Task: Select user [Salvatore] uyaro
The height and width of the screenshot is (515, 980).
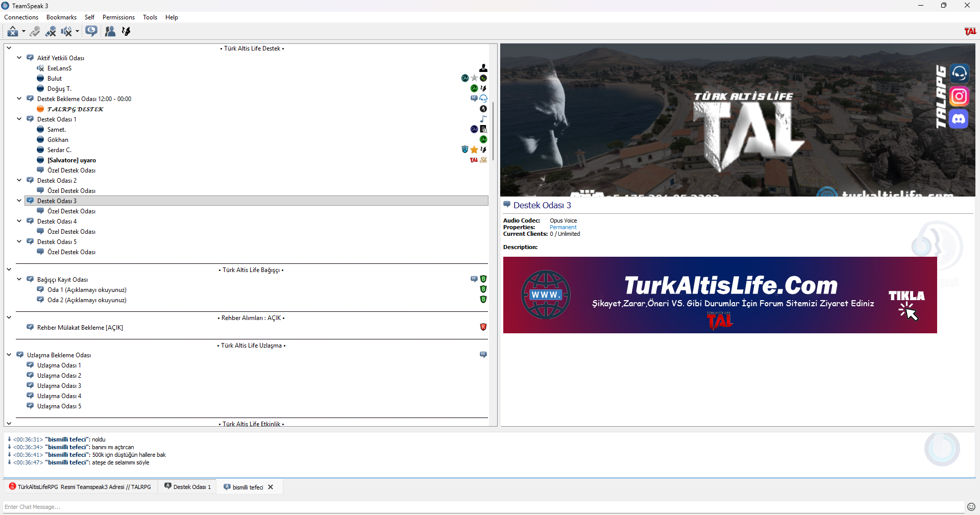Action: click(71, 160)
